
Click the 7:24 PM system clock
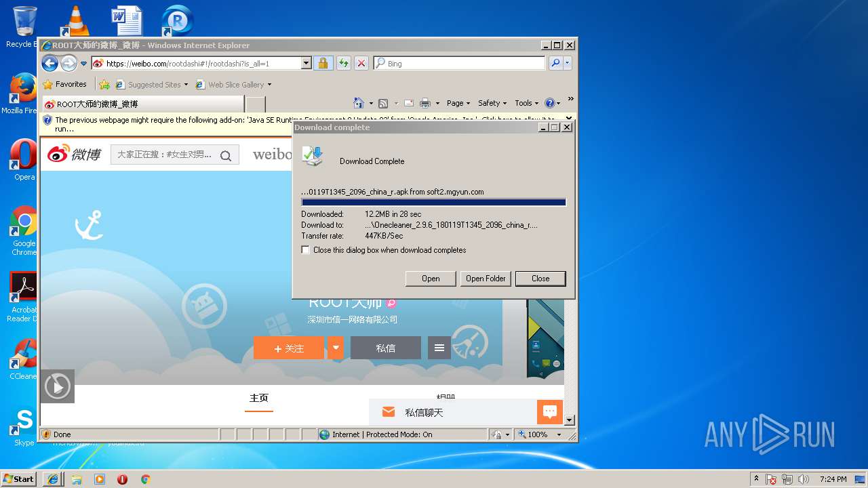[x=833, y=479]
